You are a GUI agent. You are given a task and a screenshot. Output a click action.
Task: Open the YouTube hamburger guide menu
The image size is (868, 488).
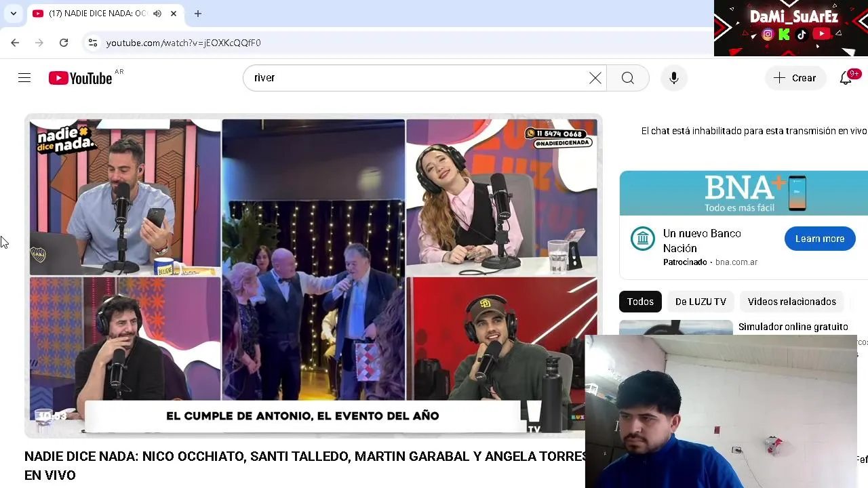pyautogui.click(x=24, y=78)
